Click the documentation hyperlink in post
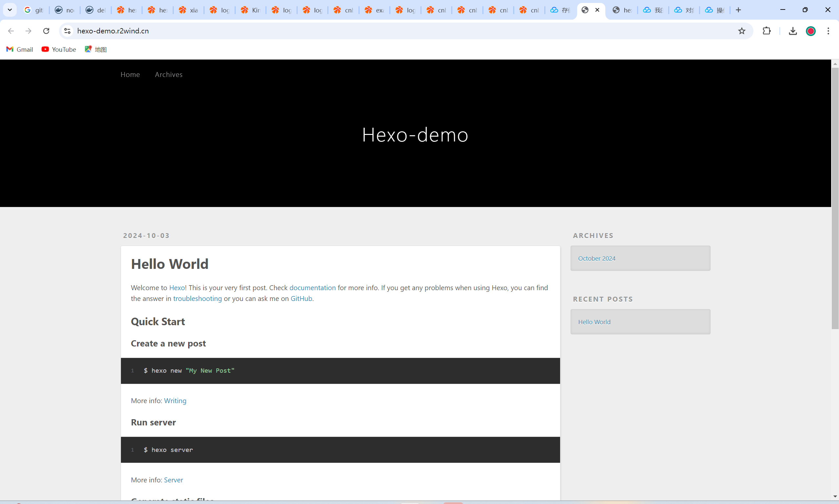Viewport: 839px width, 504px height. point(312,287)
